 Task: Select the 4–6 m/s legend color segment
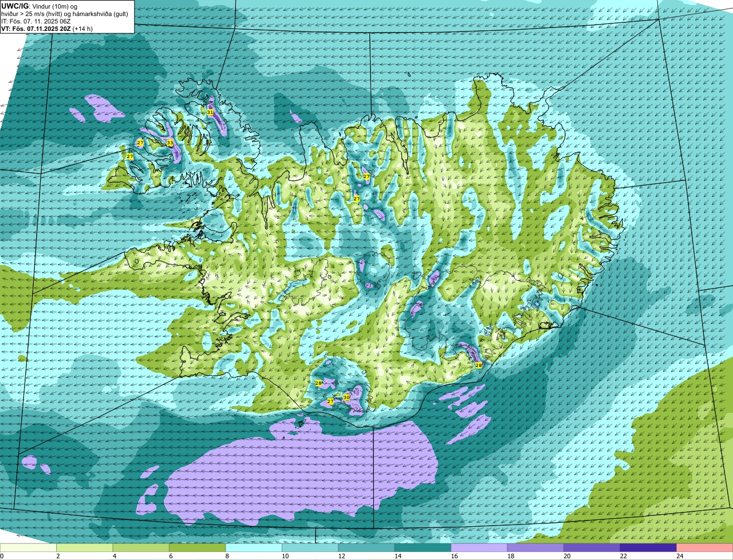(142, 548)
